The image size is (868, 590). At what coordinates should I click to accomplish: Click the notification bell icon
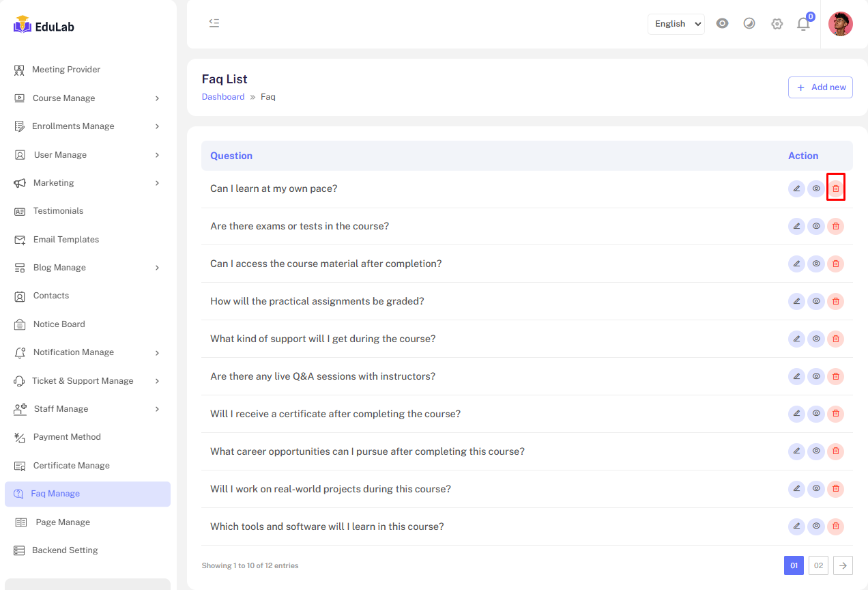[x=803, y=24]
